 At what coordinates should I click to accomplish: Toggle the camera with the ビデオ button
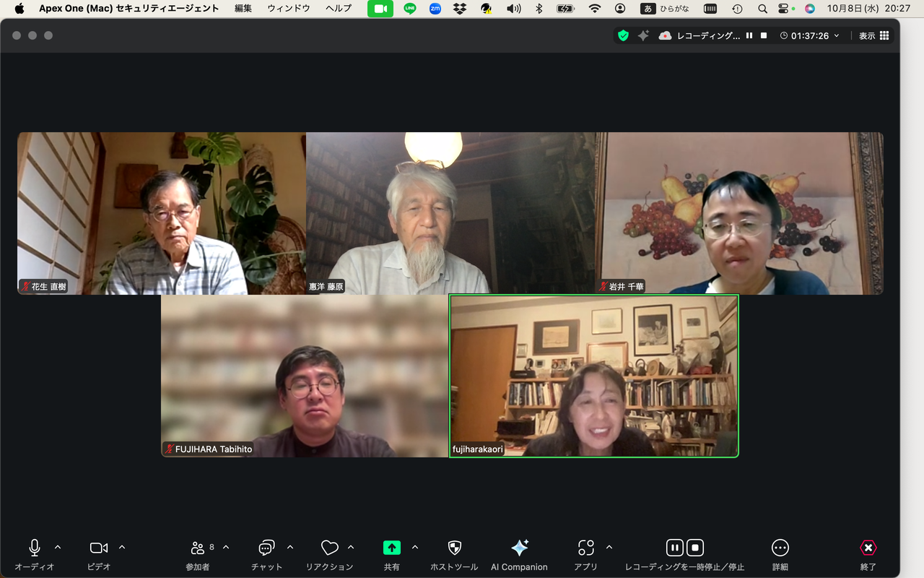pos(99,554)
